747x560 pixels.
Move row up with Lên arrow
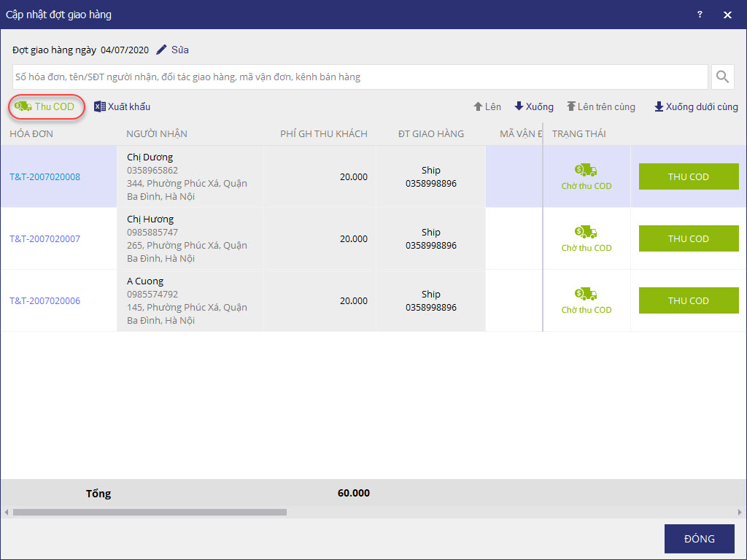487,106
